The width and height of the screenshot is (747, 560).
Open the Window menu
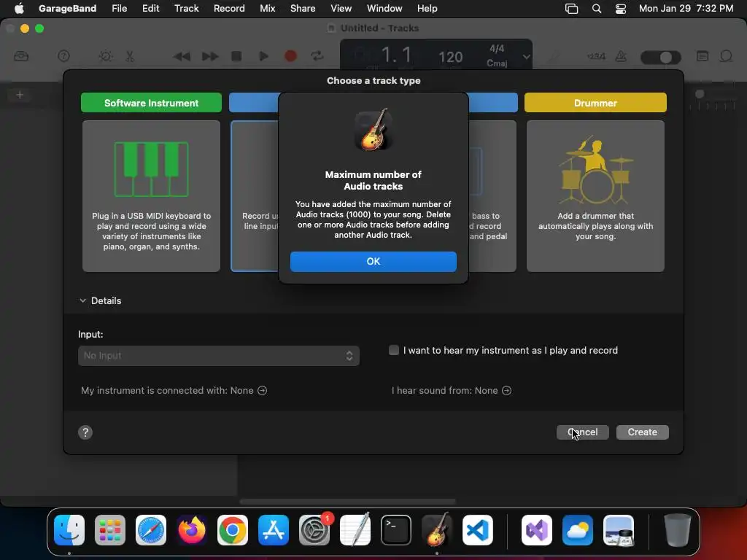point(384,8)
